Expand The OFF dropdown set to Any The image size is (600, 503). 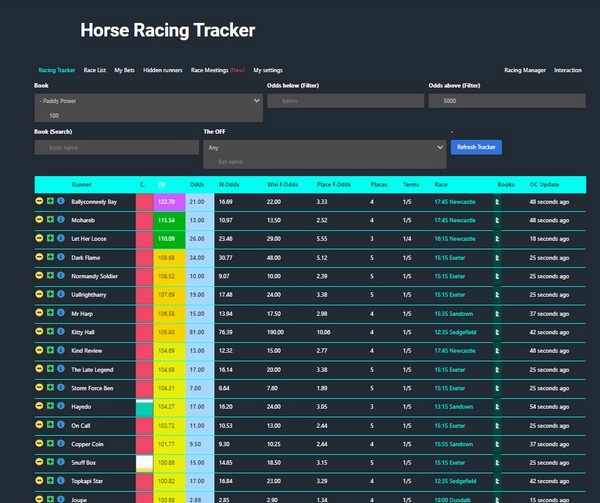point(324,147)
